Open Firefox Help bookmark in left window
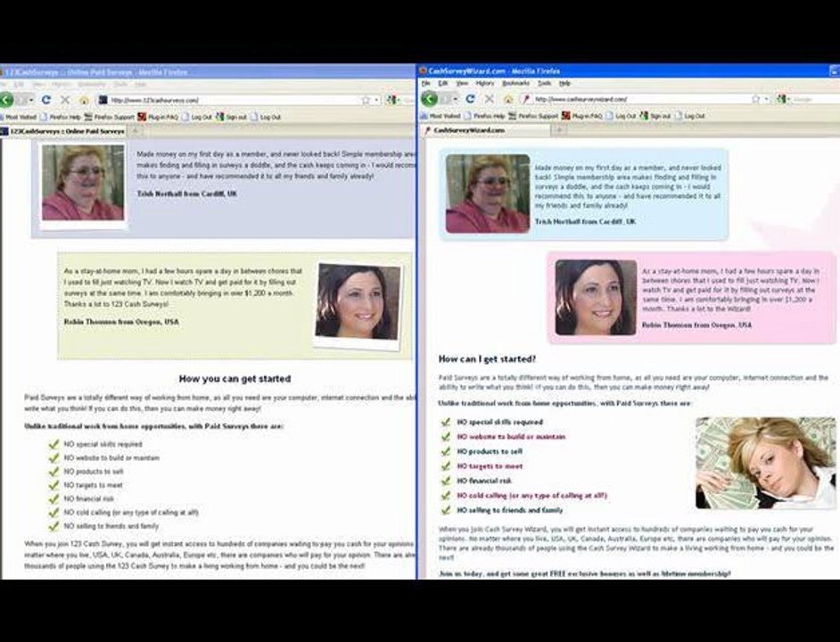This screenshot has width=840, height=642. [x=61, y=117]
